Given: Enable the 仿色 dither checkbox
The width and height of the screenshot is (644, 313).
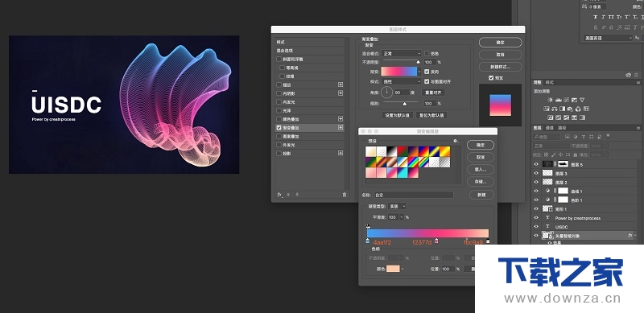Looking at the screenshot, I should click(x=427, y=53).
